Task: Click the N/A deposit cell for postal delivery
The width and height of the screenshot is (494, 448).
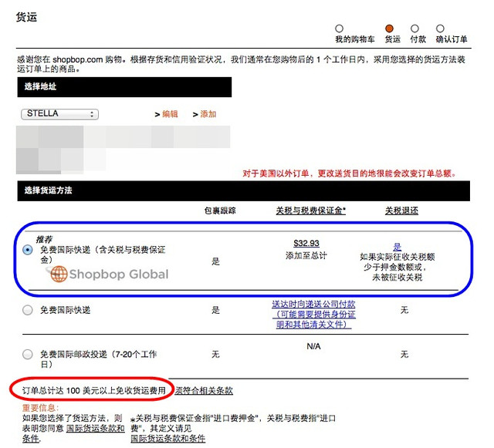Action: tap(313, 346)
